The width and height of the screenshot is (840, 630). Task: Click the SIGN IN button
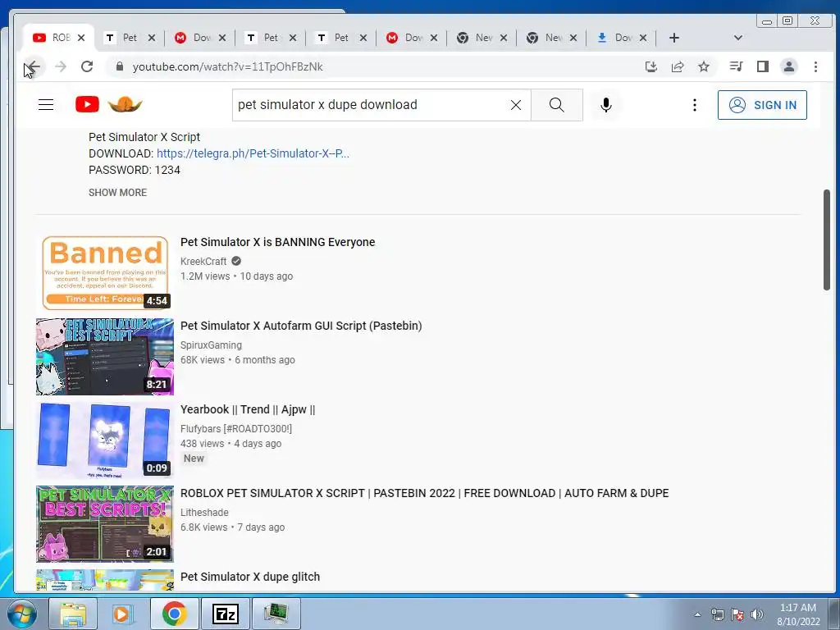(x=762, y=105)
